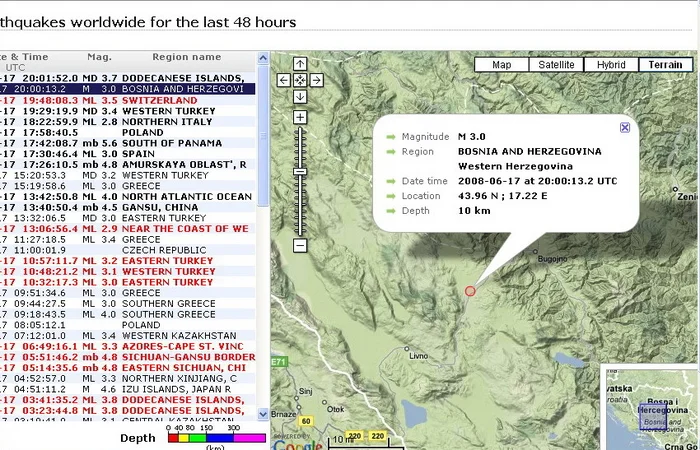The width and height of the screenshot is (700, 450).
Task: Pan the map down with arrow button
Action: (x=300, y=97)
